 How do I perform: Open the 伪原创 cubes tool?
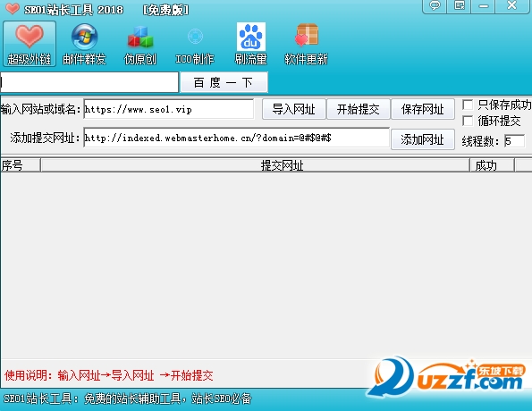tap(140, 44)
